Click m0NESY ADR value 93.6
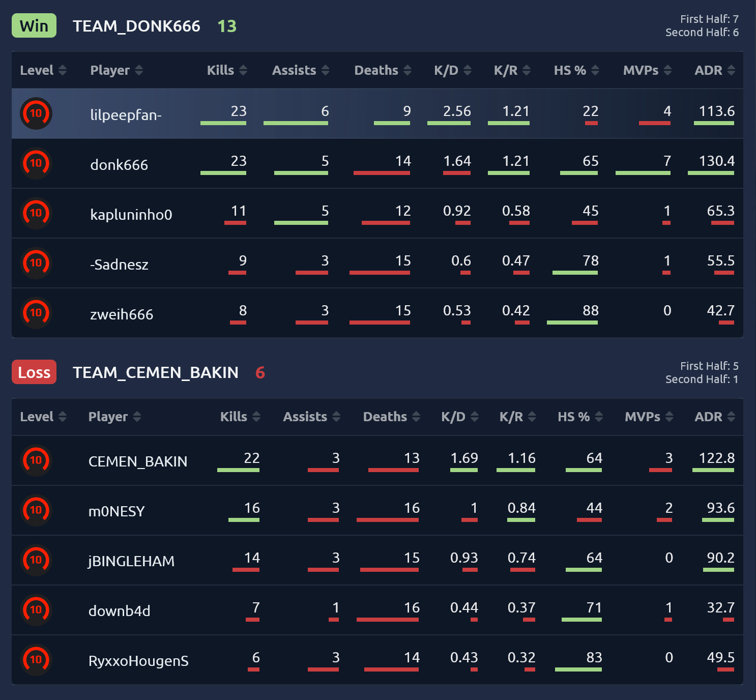 point(720,508)
